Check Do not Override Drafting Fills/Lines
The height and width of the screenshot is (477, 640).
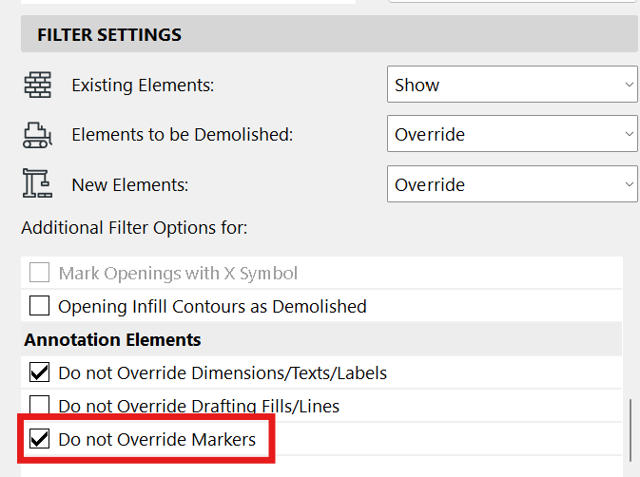[39, 406]
